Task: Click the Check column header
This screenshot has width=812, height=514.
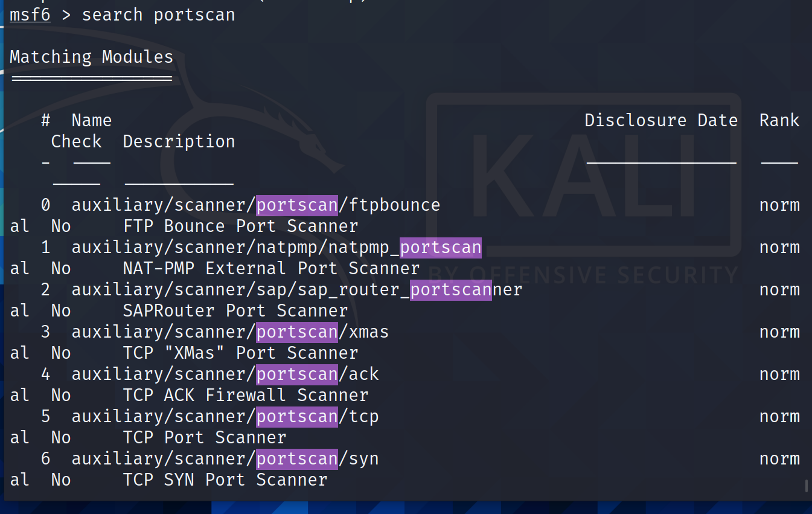Action: [x=76, y=141]
